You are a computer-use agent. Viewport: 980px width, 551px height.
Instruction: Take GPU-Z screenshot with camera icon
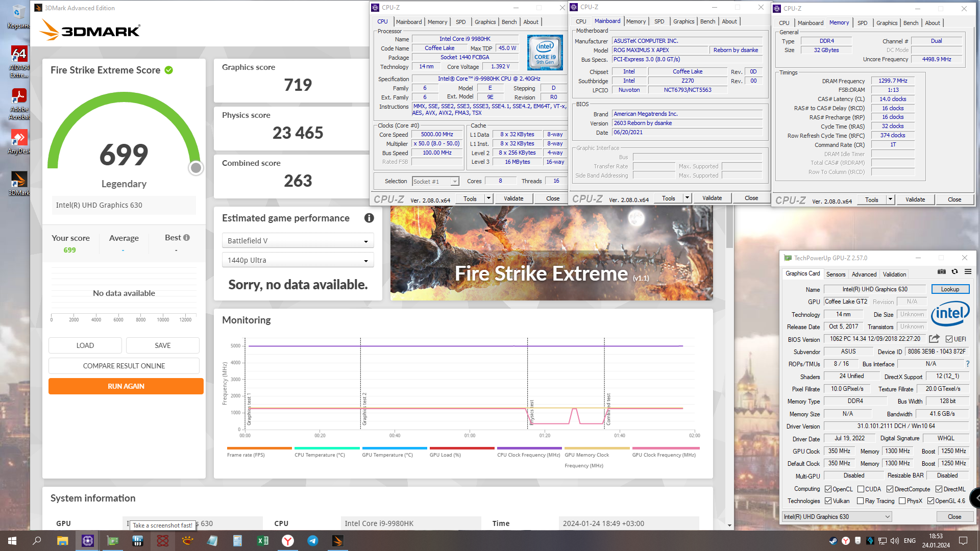942,271
